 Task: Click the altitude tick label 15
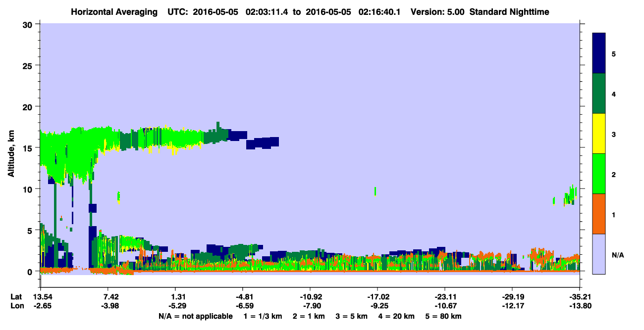click(x=29, y=148)
